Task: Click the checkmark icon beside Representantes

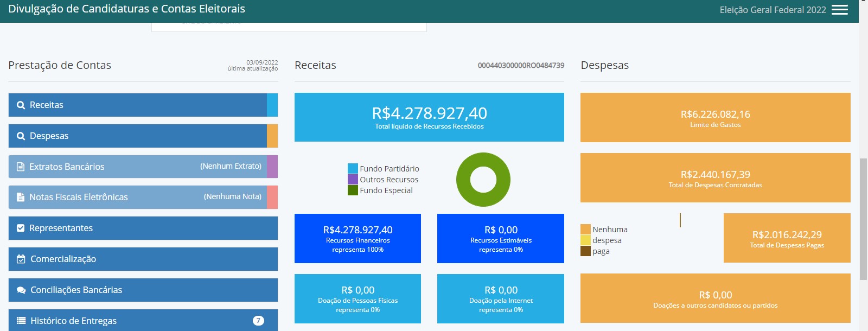Action: [21, 228]
